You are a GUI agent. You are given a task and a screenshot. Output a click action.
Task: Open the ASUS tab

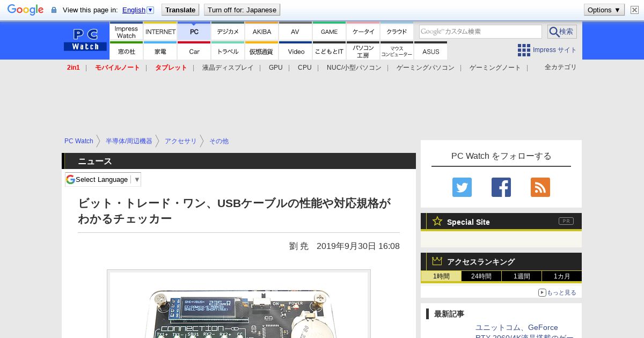(x=430, y=51)
